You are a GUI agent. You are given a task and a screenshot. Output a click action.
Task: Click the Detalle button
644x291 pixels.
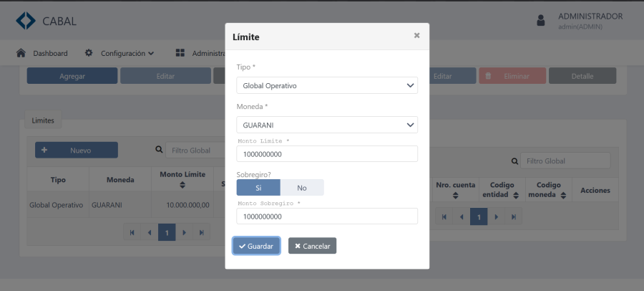582,76
